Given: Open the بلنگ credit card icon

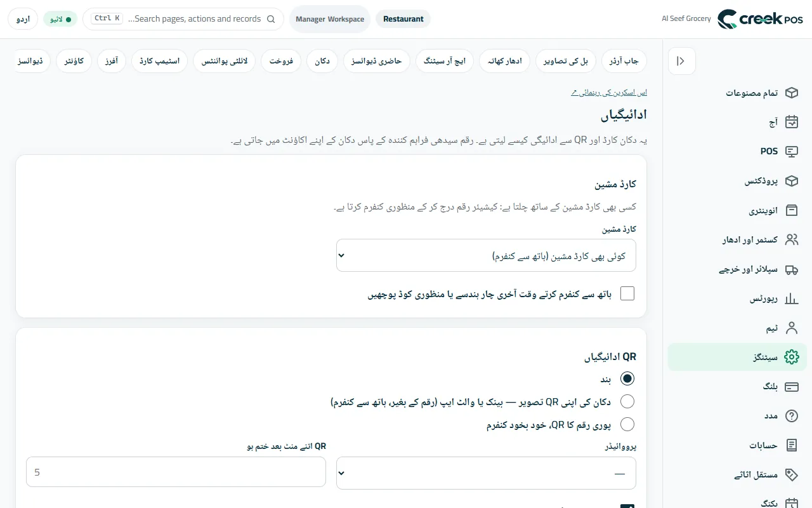Looking at the screenshot, I should [x=791, y=387].
